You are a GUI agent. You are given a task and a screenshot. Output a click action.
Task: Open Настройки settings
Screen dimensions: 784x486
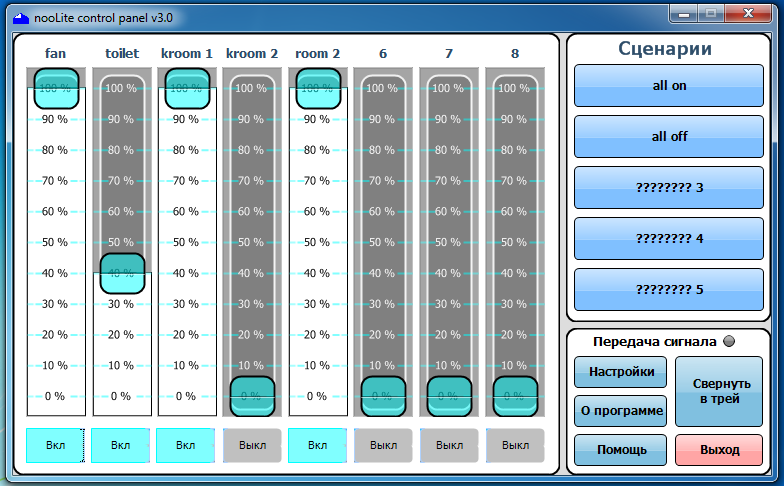[620, 372]
